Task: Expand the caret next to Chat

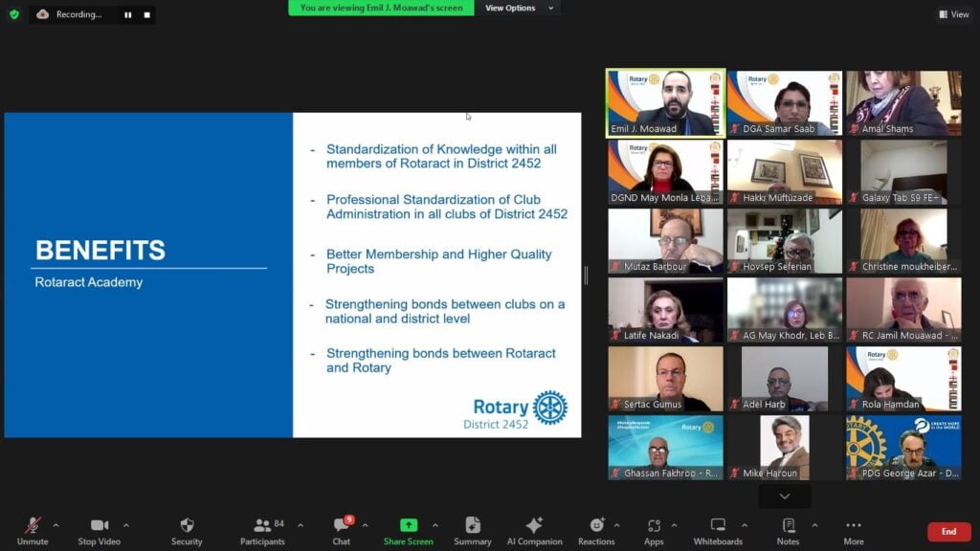Action: click(365, 525)
